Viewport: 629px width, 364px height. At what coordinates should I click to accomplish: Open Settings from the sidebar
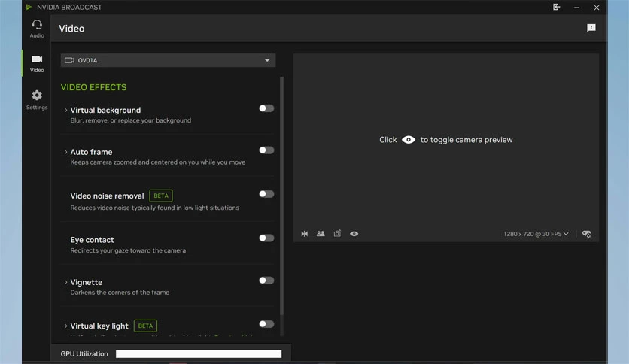point(37,100)
